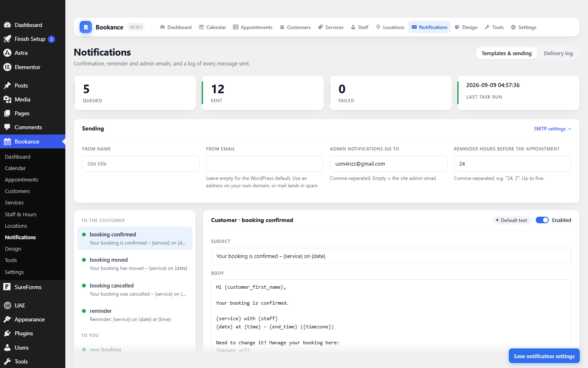
Task: Click the Appointments list icon in top nav
Action: 236,27
